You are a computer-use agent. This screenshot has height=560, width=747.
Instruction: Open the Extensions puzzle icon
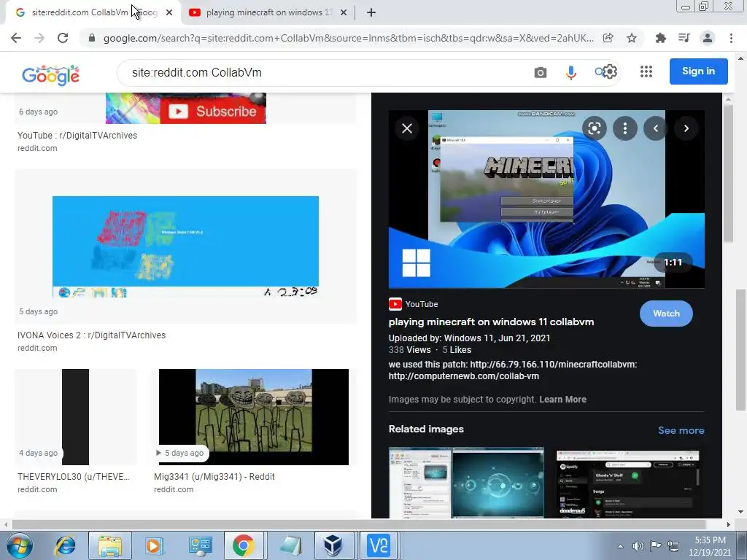click(660, 38)
